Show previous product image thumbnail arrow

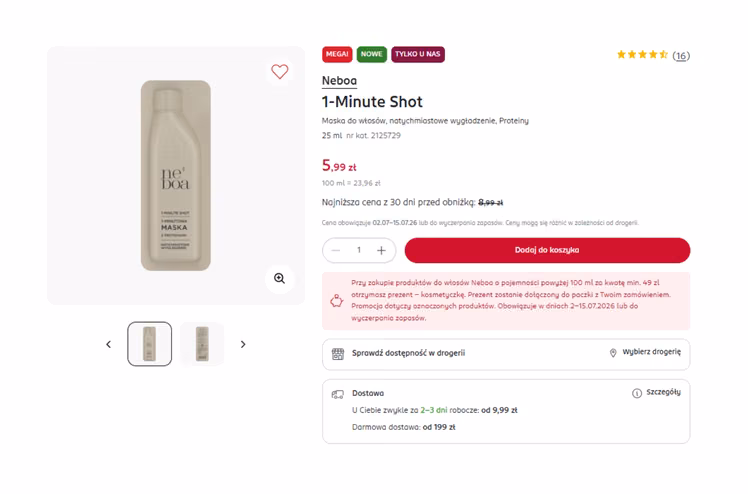point(108,344)
